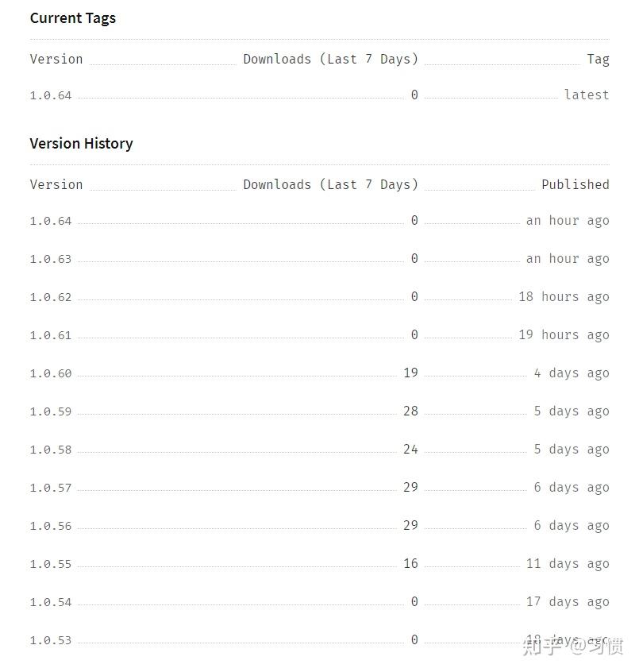Click download count 28 for 1.0.59

pos(410,411)
